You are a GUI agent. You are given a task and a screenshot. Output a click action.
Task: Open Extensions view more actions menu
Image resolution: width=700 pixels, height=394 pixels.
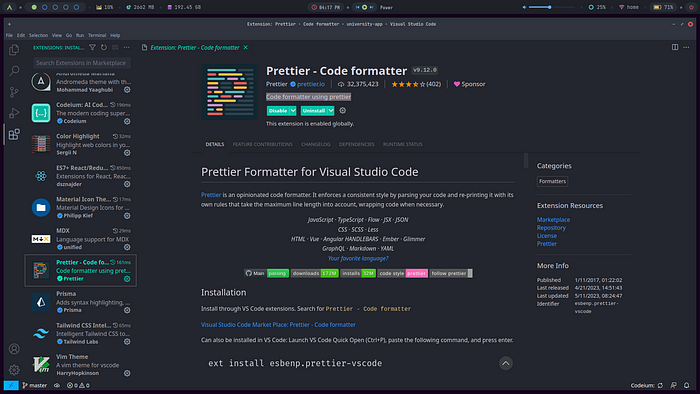click(127, 47)
